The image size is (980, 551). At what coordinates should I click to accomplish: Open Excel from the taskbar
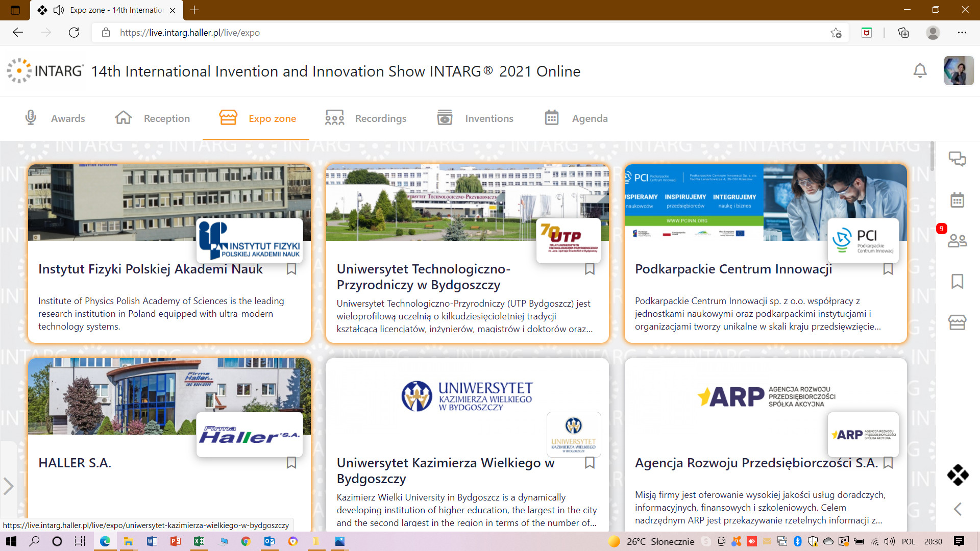[199, 541]
